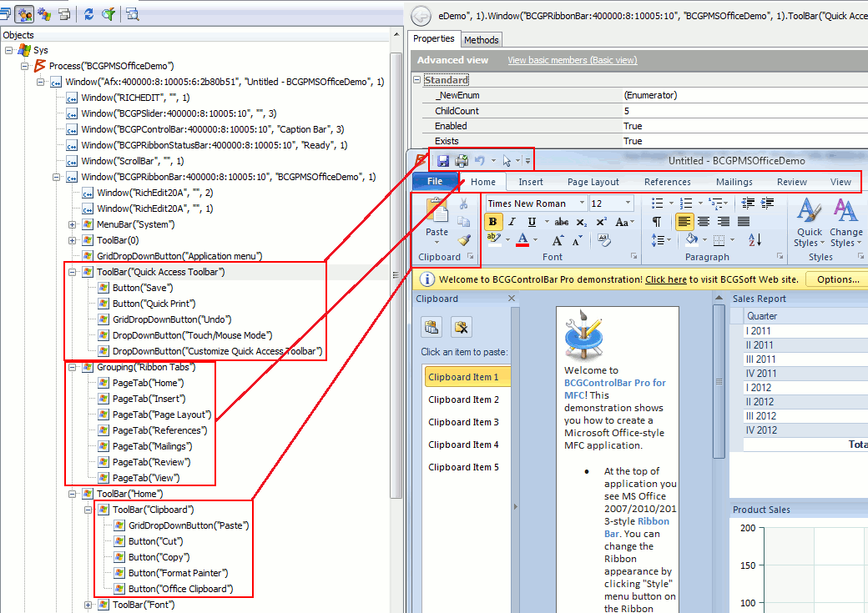
Task: Toggle Bold formatting
Action: (492, 222)
